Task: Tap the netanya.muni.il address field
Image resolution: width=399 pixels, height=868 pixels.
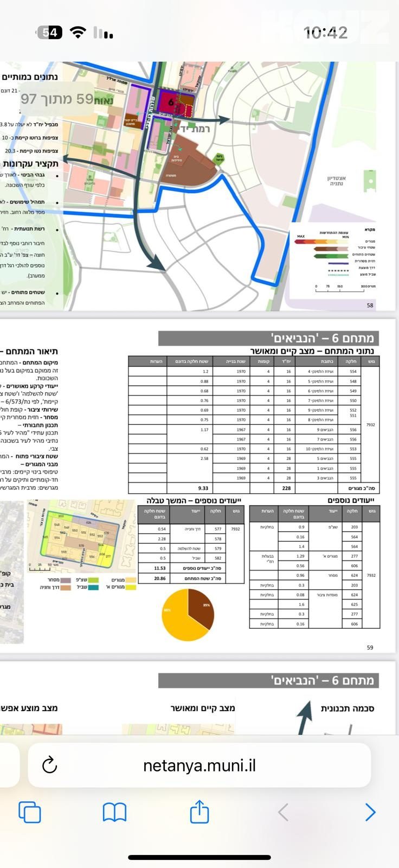Action: pyautogui.click(x=200, y=765)
